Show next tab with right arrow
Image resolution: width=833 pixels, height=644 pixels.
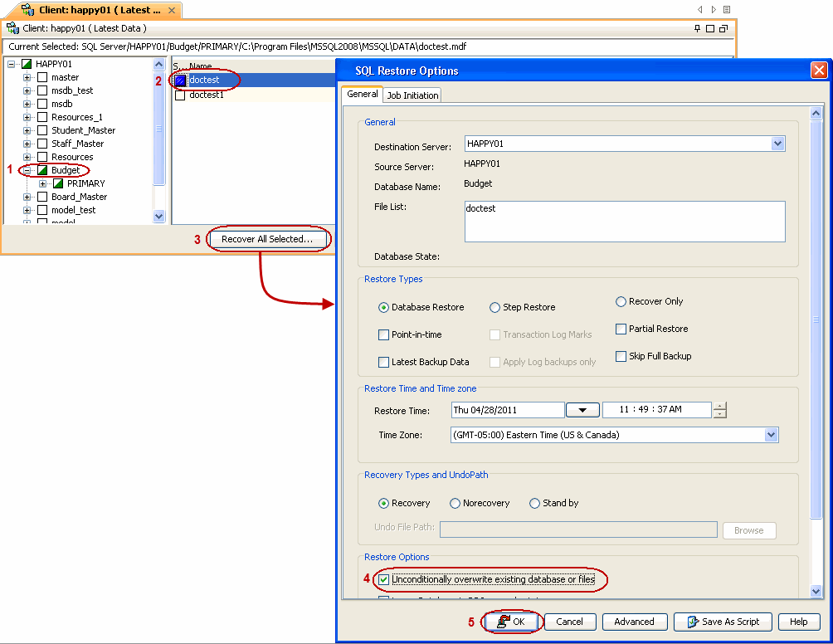pyautogui.click(x=714, y=10)
